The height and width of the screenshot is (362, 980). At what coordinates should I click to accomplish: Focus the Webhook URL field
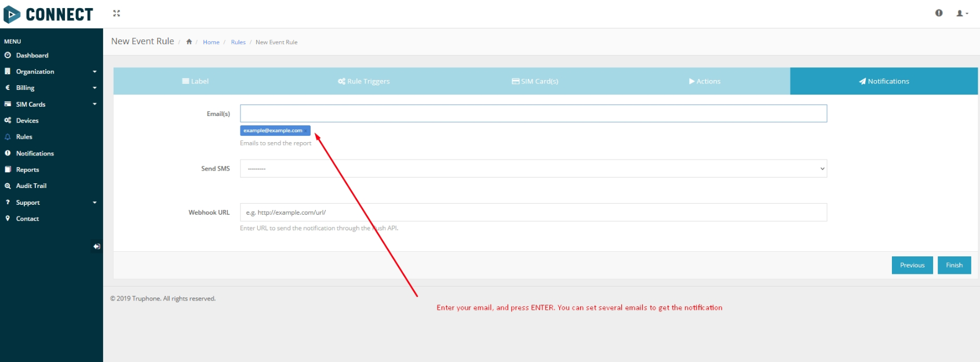(x=533, y=212)
